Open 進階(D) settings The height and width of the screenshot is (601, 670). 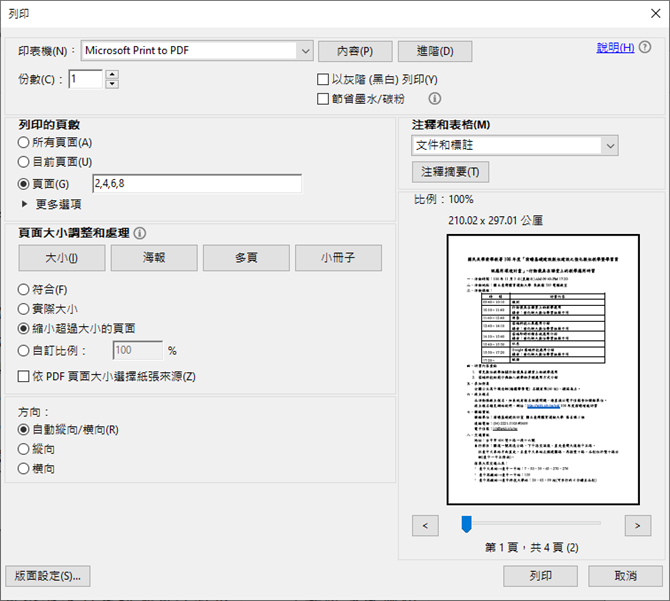435,51
